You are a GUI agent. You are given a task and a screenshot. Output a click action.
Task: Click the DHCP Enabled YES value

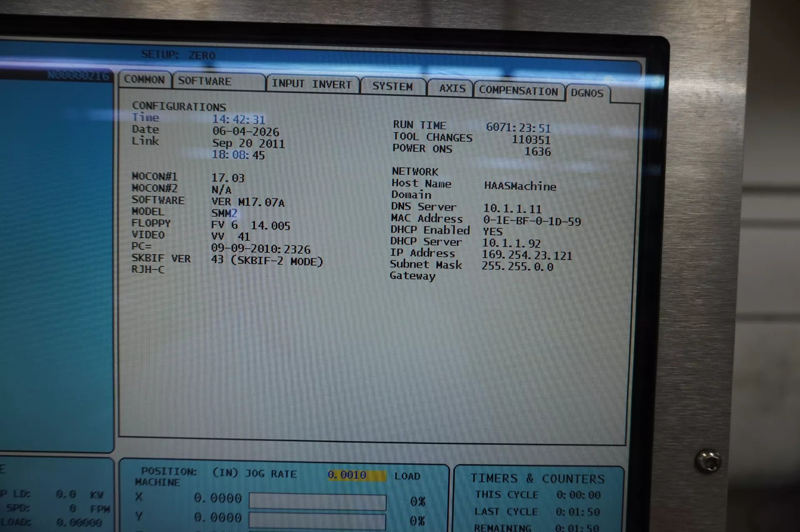click(x=492, y=232)
